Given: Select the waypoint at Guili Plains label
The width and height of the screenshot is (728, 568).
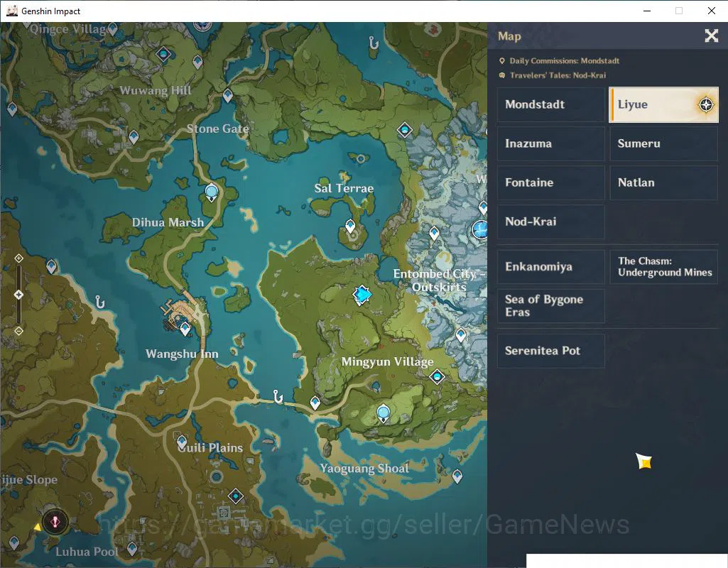Looking at the screenshot, I should pyautogui.click(x=182, y=442).
